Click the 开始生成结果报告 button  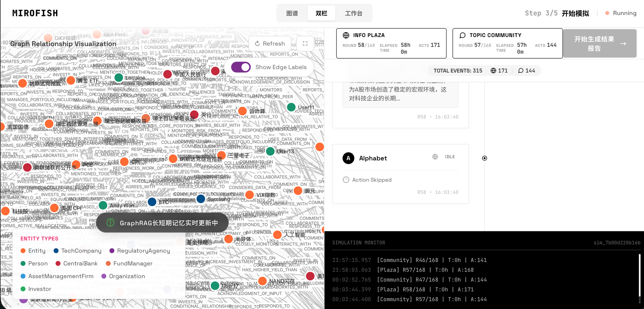(x=600, y=43)
